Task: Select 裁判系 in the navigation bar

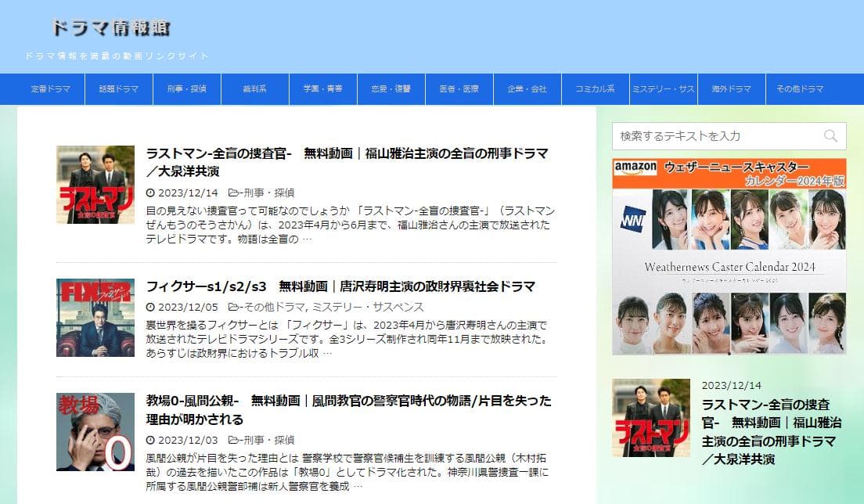Action: 254,88
